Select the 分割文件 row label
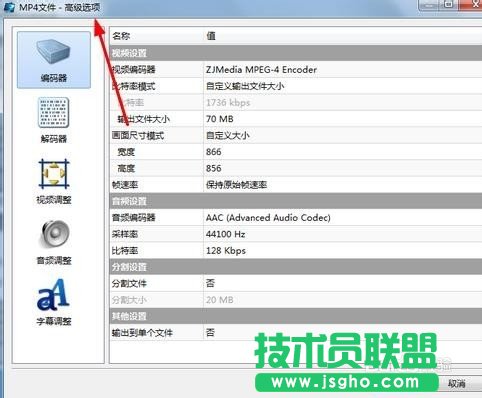The height and width of the screenshot is (398, 482). [x=129, y=284]
